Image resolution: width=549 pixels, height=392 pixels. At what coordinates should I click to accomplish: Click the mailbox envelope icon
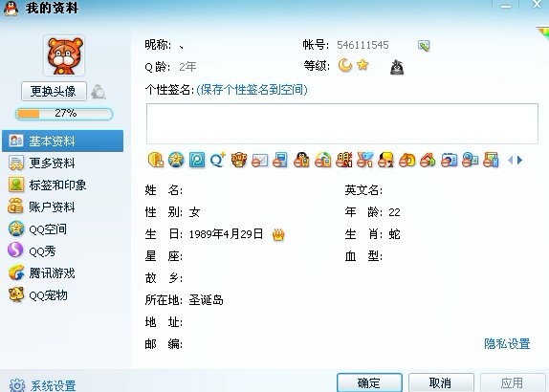260,161
